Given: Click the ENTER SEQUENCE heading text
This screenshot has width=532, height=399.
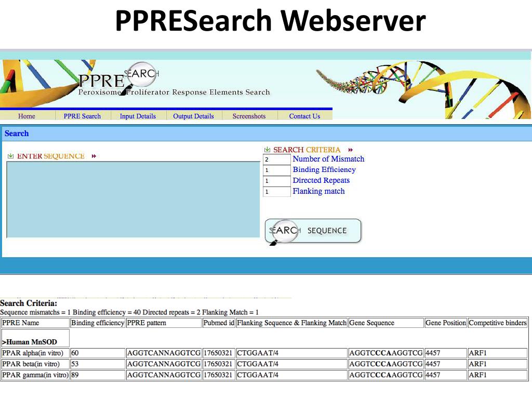Looking at the screenshot, I should [51, 156].
